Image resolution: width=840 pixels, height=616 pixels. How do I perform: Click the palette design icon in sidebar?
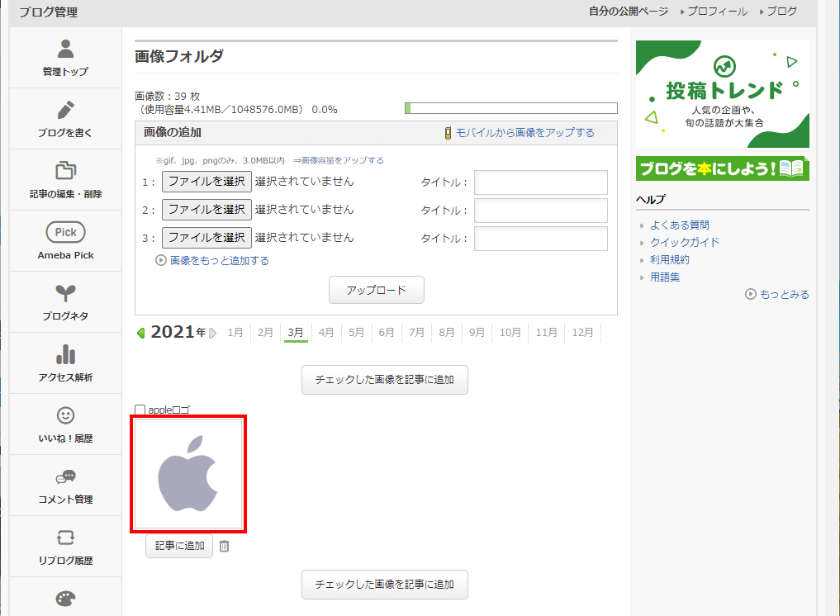[x=65, y=599]
